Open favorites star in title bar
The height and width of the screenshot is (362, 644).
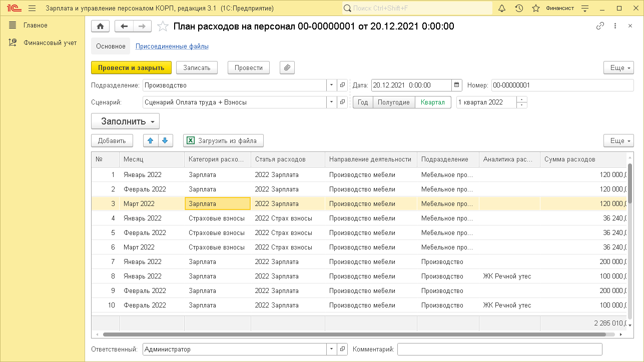tap(536, 8)
